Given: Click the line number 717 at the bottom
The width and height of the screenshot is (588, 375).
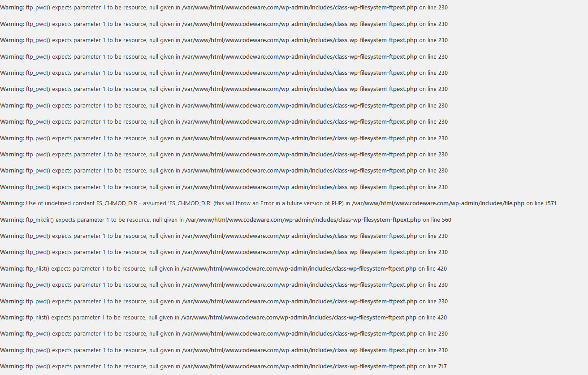Looking at the screenshot, I should [x=442, y=366].
